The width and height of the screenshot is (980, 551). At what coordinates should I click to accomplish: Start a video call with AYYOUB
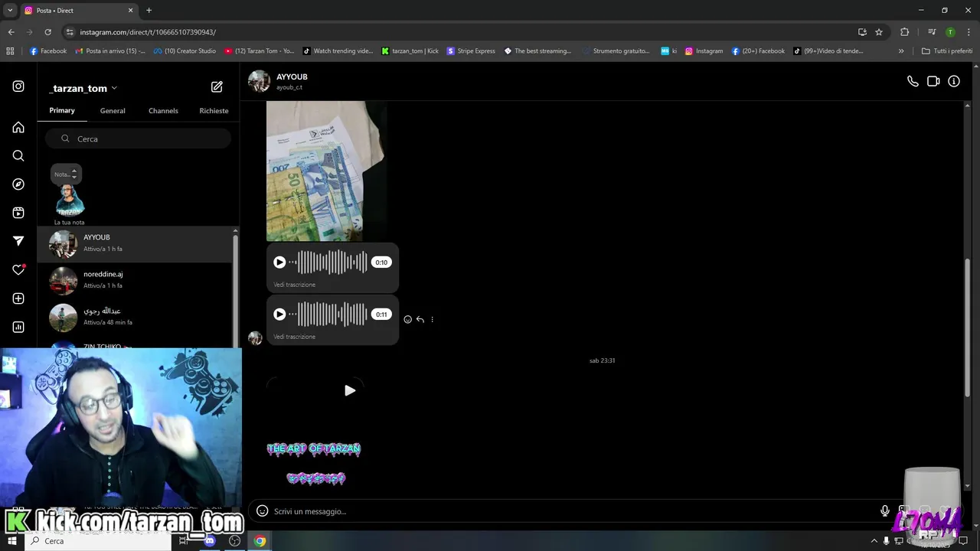933,81
